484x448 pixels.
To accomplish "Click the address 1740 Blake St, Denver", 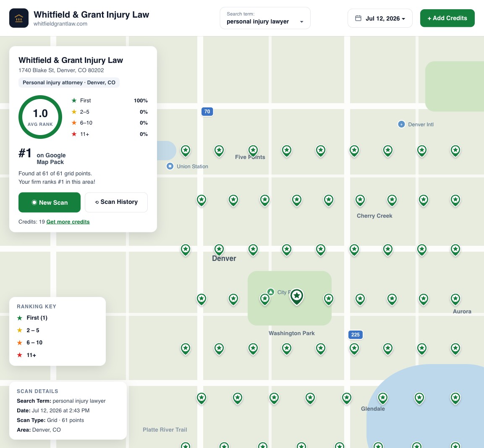I will [x=61, y=70].
